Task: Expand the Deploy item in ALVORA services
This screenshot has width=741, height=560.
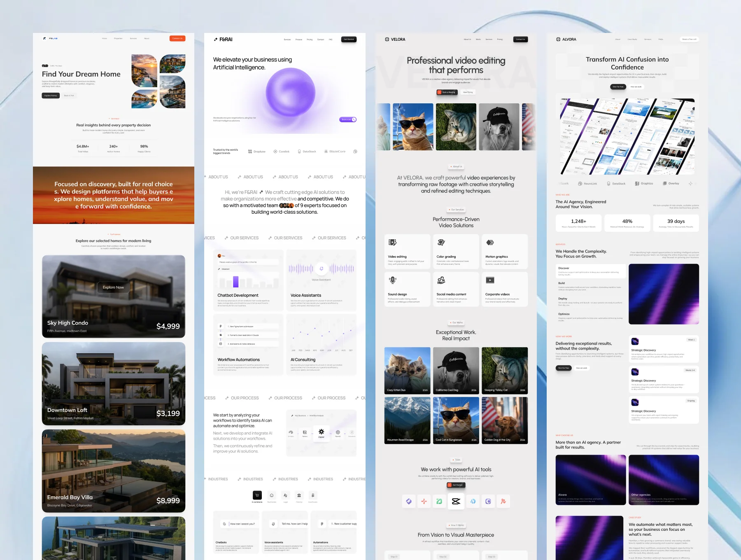Action: click(x=591, y=302)
